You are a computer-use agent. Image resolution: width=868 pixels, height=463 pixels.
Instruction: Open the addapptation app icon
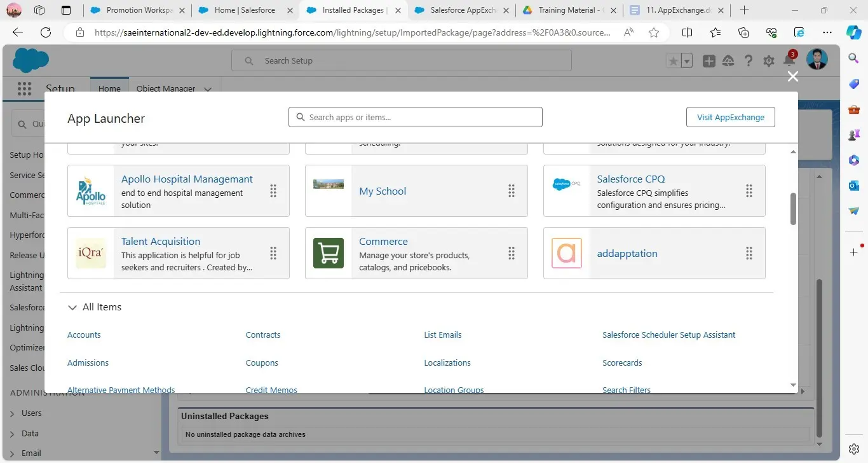pos(566,253)
